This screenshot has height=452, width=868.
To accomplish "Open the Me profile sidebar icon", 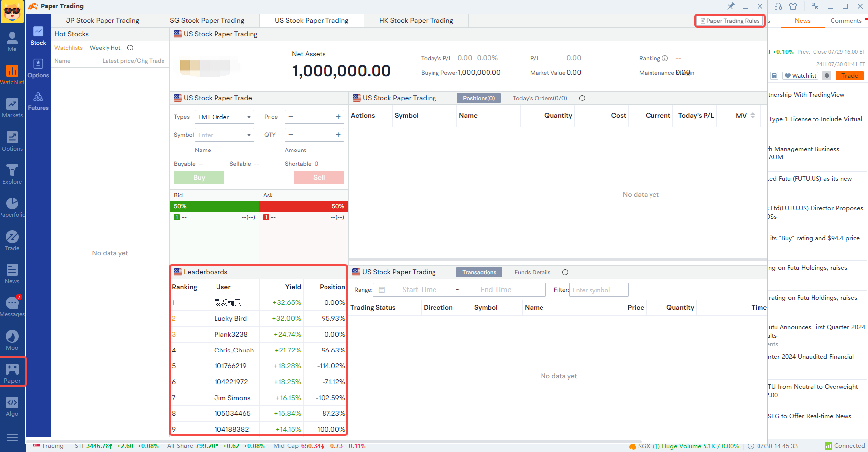I will click(x=12, y=42).
